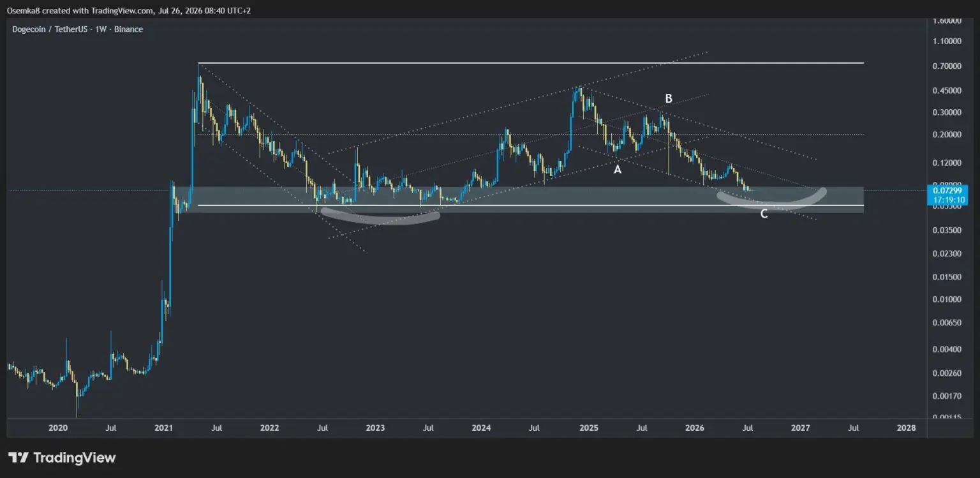Click the 0.70000 price axis label
This screenshot has height=478, width=980.
pos(946,66)
